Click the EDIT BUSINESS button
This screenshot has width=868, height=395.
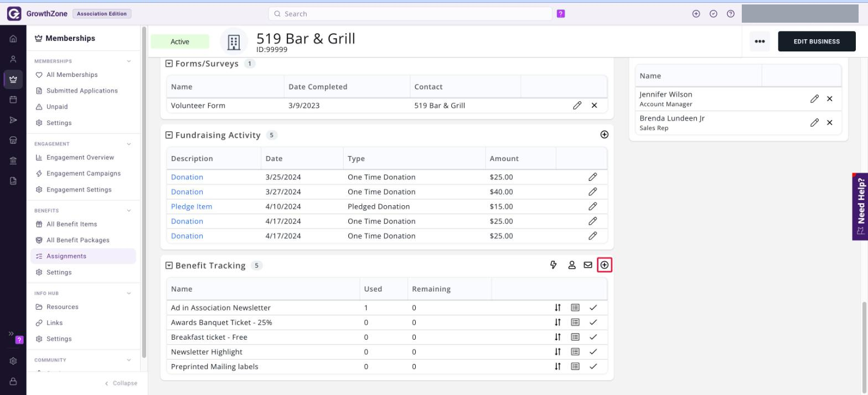[x=817, y=41]
